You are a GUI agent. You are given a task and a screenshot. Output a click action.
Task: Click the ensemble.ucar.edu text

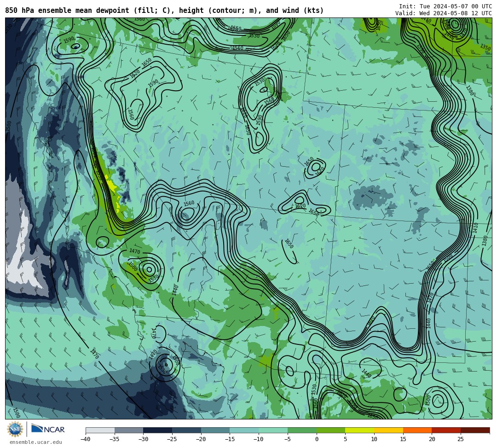[x=36, y=442]
